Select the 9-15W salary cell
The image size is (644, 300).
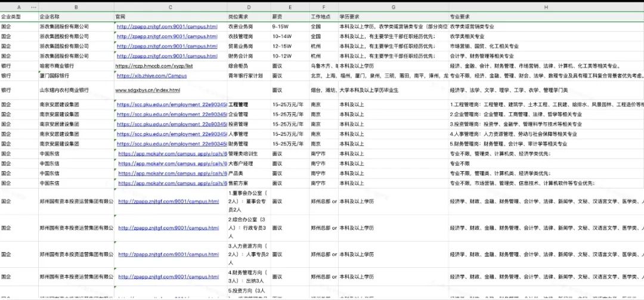click(x=290, y=26)
